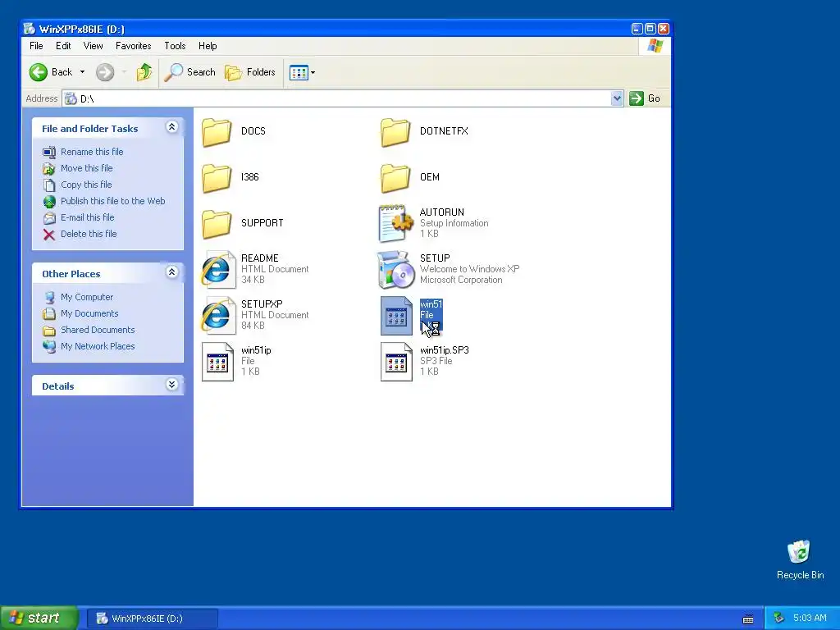The width and height of the screenshot is (840, 630).
Task: Select the I386 folder icon
Action: [x=217, y=178]
